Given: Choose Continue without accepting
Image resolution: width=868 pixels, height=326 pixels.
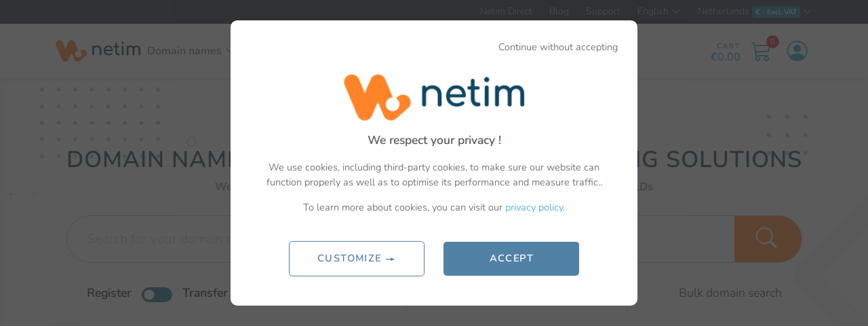Looking at the screenshot, I should (558, 48).
